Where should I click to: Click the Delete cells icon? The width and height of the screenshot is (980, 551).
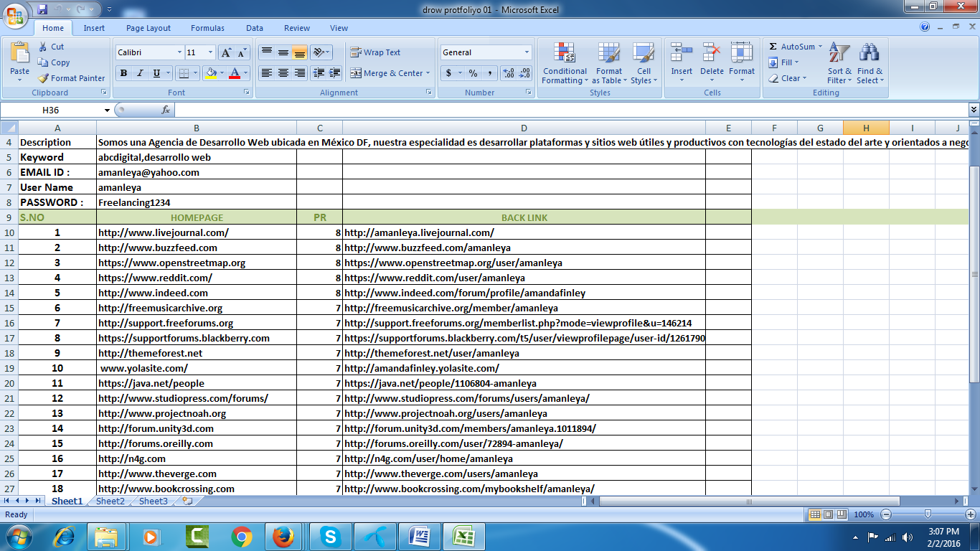[712, 53]
